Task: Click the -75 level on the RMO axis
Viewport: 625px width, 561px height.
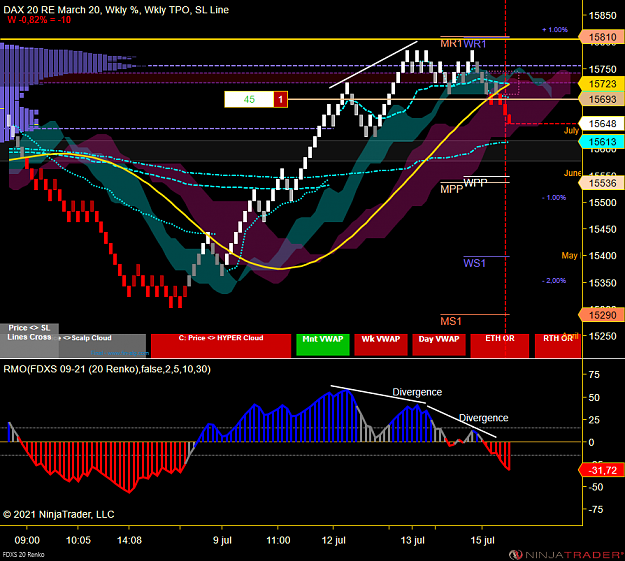Action: tap(594, 510)
